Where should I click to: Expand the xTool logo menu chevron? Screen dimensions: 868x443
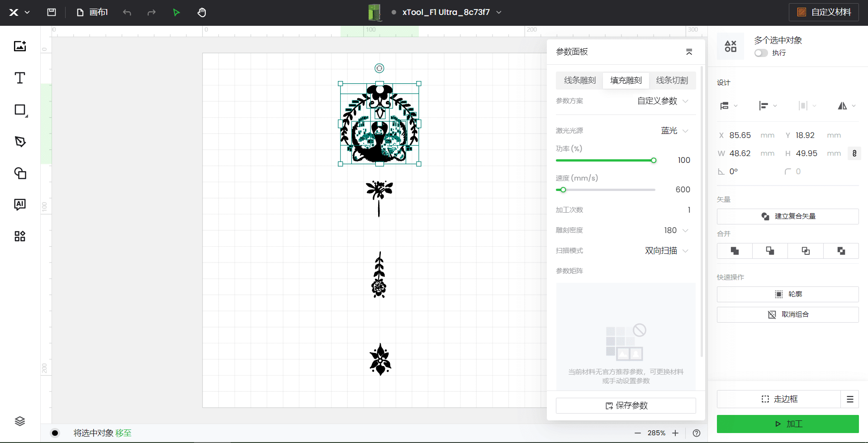point(27,13)
